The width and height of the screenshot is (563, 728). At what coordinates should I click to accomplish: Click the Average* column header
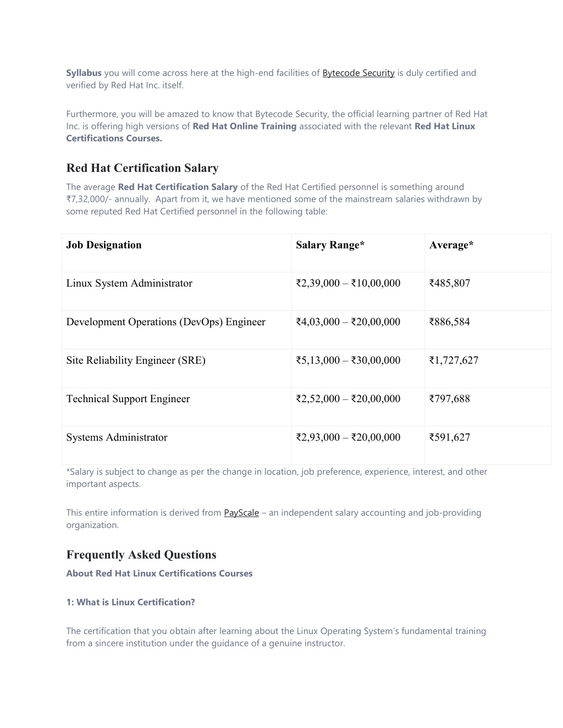coord(488,253)
